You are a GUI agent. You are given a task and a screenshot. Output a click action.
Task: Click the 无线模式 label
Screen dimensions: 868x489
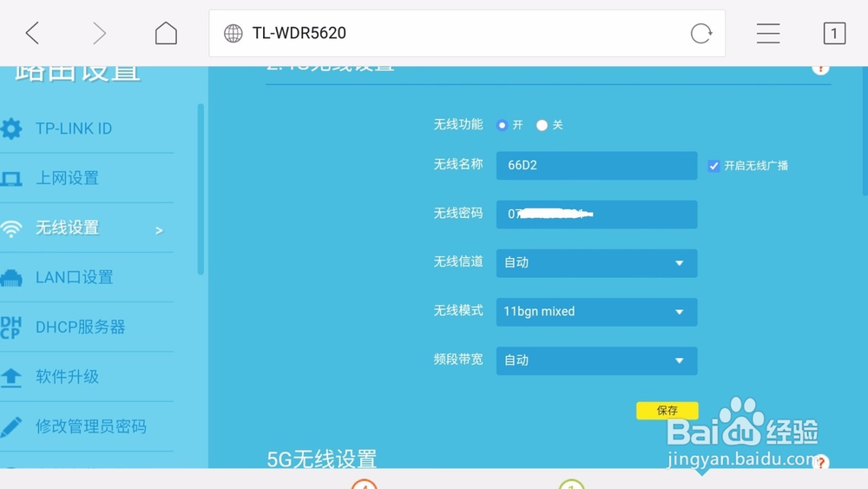tap(457, 311)
